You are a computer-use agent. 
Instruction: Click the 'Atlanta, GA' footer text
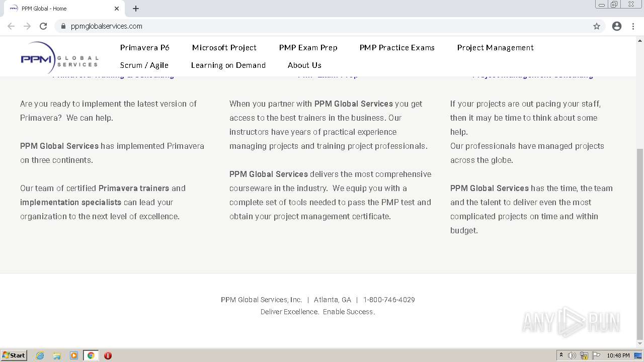pos(333,300)
